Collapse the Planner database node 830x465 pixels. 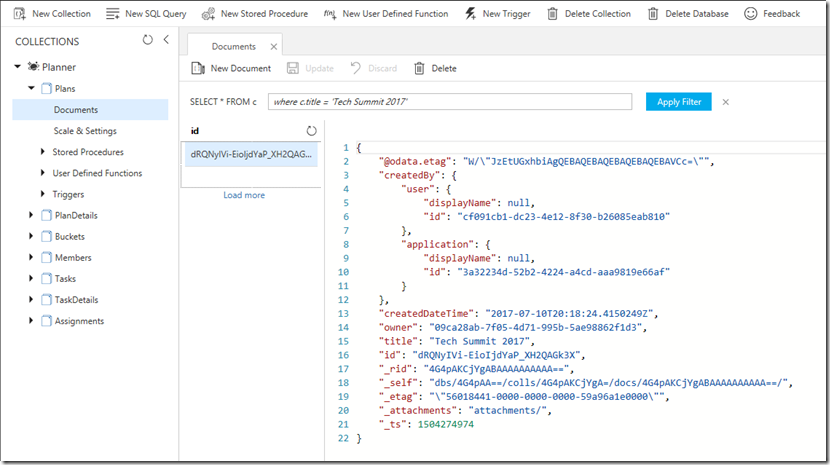[17, 67]
